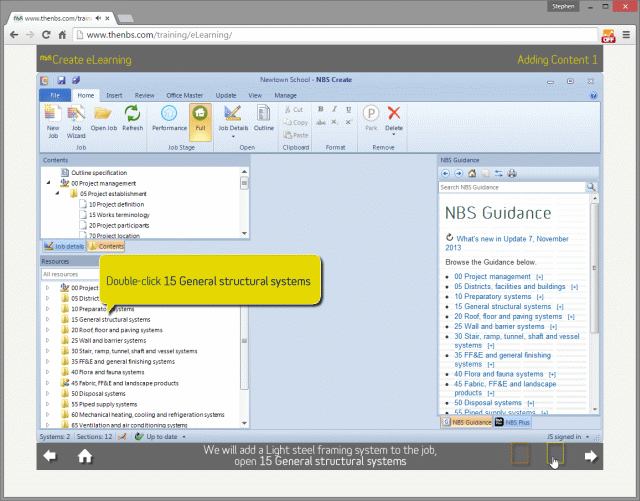The width and height of the screenshot is (640, 501).
Task: Go back in NBS Guidance
Action: pyautogui.click(x=445, y=174)
